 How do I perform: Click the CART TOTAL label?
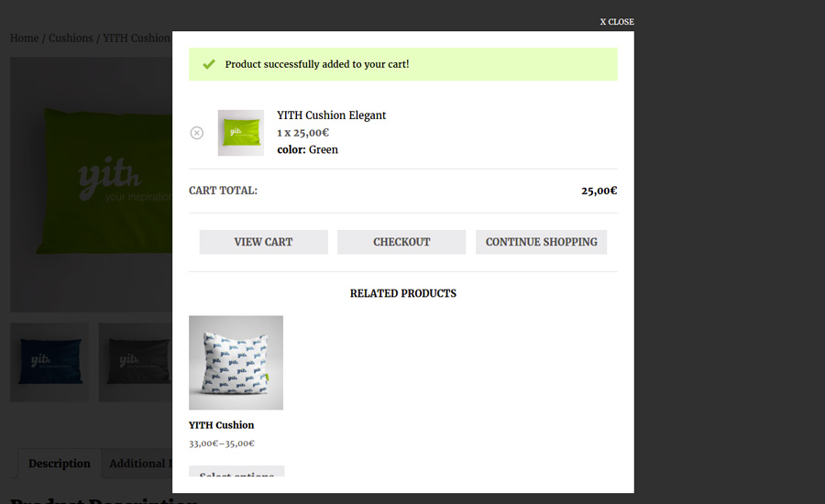point(223,191)
